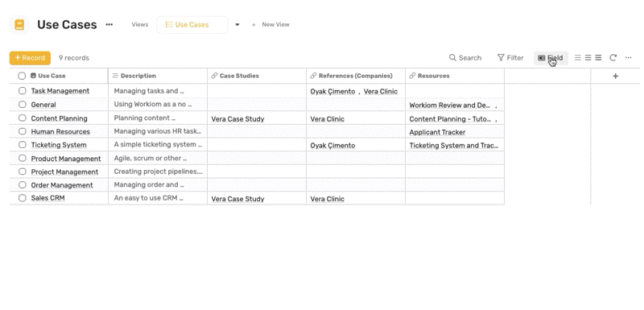Screen dimensions: 644x310
Task: Select the Project Management row checkbox
Action: coord(23,172)
